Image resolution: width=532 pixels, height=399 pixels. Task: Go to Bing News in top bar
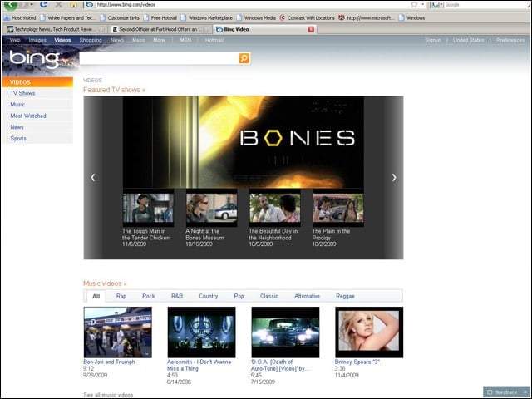click(x=117, y=40)
